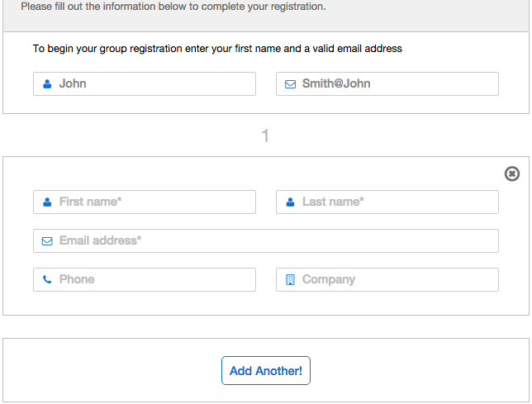Click into the Last name* input
This screenshot has width=532, height=404.
point(397,202)
